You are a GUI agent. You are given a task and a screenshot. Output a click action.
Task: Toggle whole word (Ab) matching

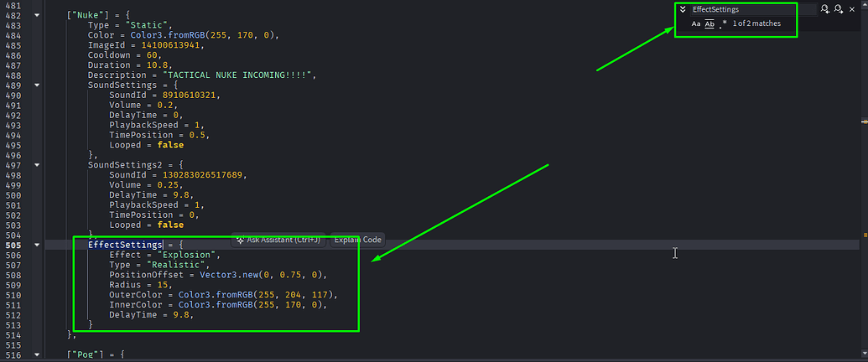tap(709, 23)
